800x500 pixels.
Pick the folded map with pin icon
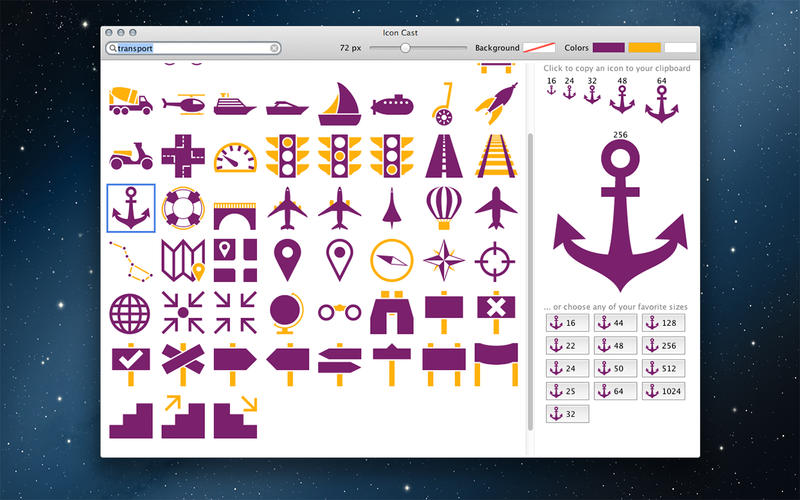tap(183, 260)
